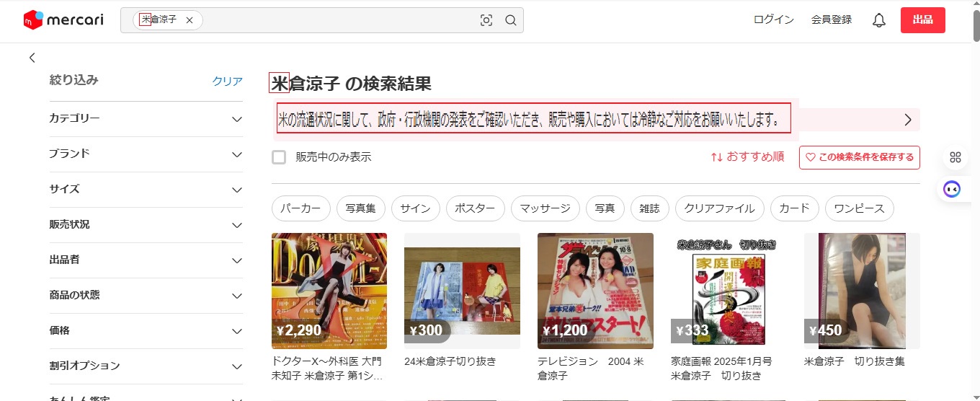Viewport: 980px width, 401px height.
Task: Click title 米倉涼子 切り抜き集
Action: (x=855, y=361)
